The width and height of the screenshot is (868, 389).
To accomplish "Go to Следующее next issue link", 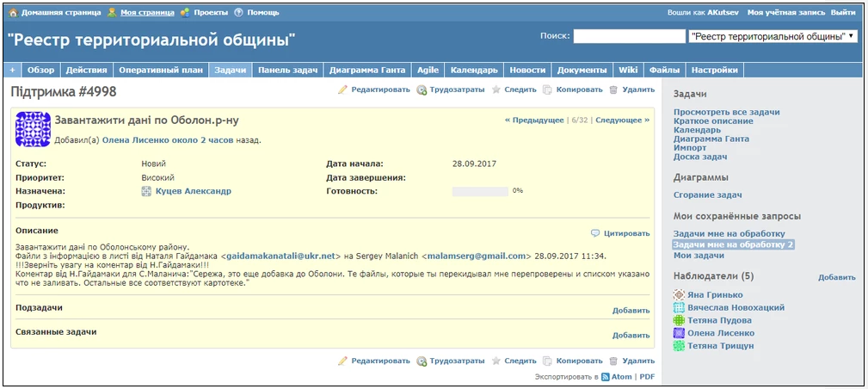I will coord(620,120).
